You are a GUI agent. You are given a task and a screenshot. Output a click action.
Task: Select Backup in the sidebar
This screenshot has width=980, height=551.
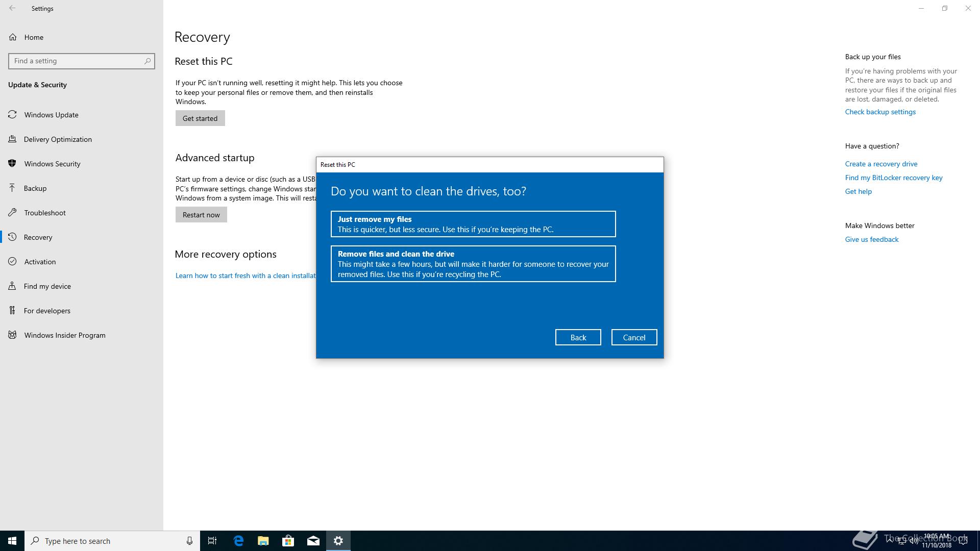[x=82, y=188]
